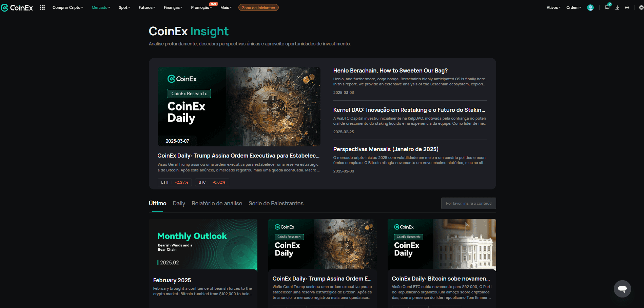Open the Monthly Outlook 2025.02 thumbnail
644x308 pixels.
[x=203, y=244]
